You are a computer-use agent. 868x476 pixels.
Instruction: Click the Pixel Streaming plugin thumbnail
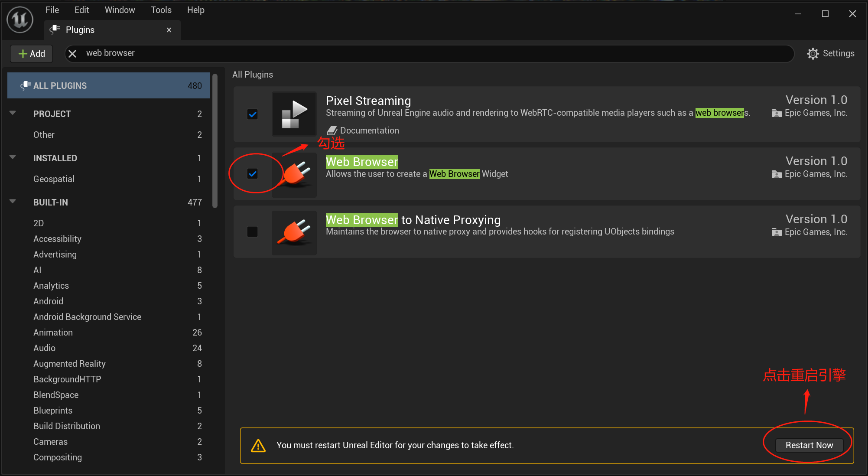coord(294,114)
